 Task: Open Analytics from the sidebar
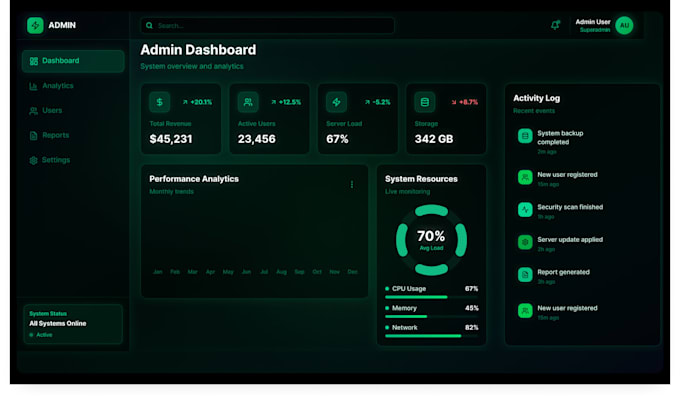click(73, 86)
